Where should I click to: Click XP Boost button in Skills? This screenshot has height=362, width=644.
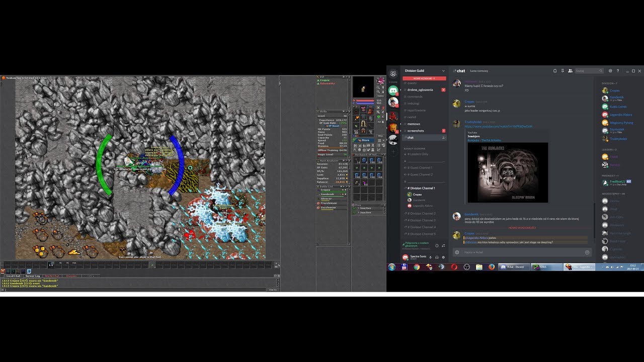[x=333, y=126]
